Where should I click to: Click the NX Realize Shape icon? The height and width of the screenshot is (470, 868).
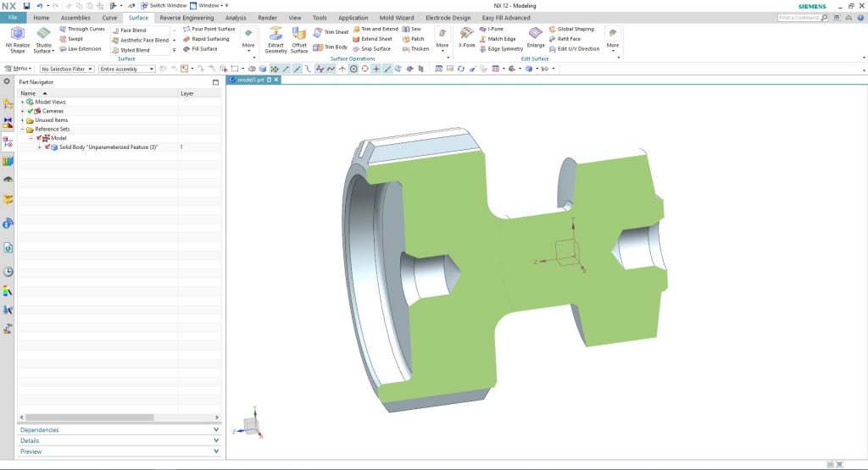click(17, 34)
